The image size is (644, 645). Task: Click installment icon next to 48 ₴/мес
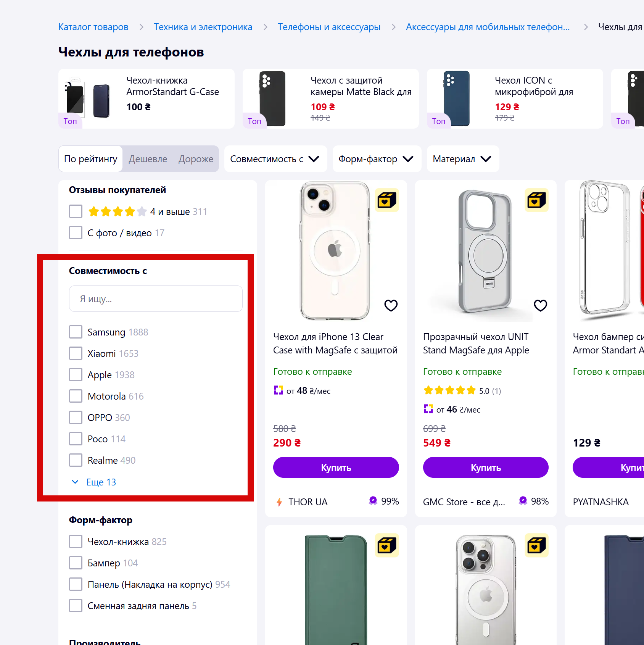click(x=279, y=390)
